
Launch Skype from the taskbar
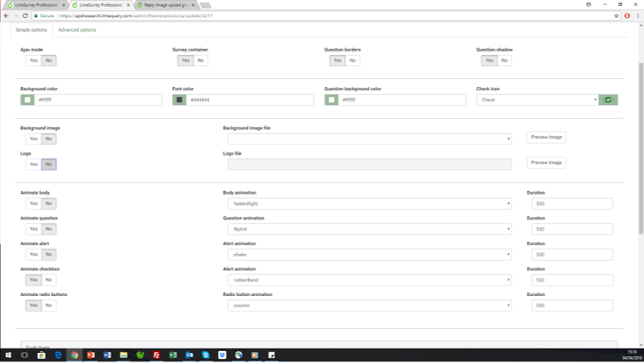(205, 355)
